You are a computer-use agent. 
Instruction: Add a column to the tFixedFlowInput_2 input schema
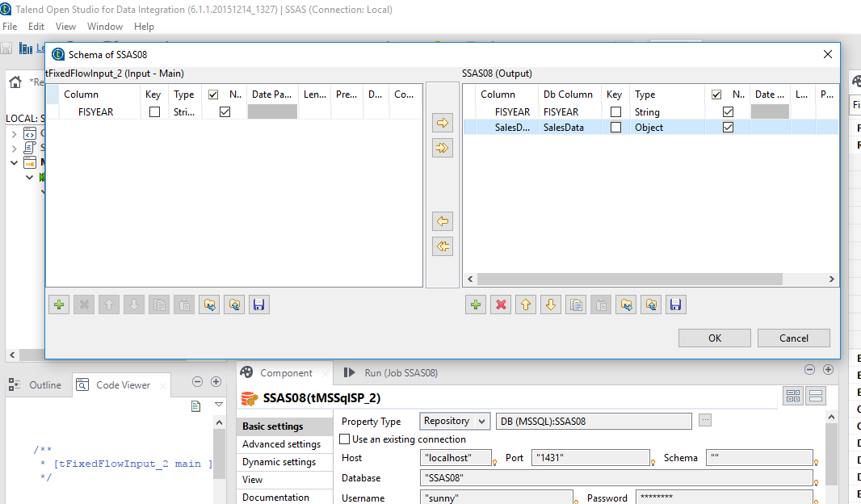tap(59, 304)
